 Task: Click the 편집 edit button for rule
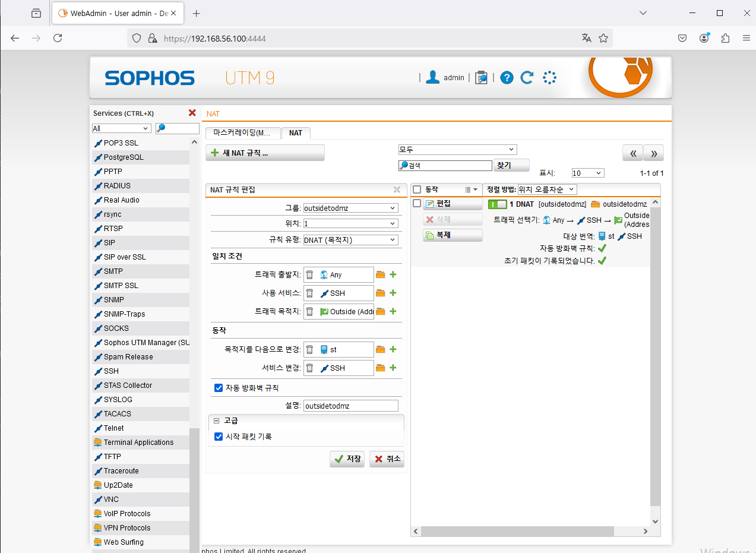pos(453,204)
